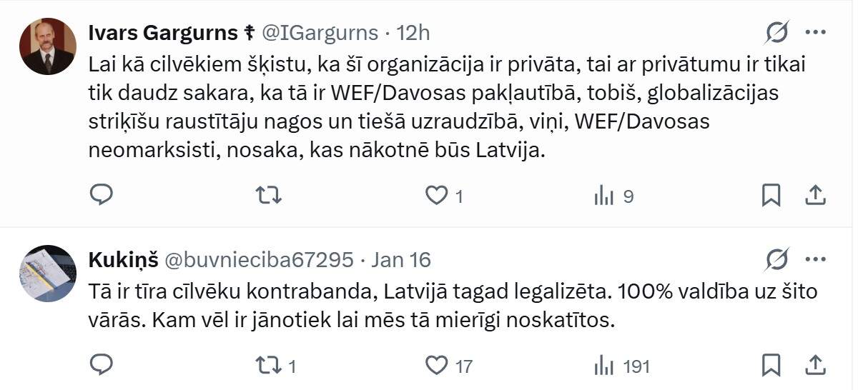Open Kukiņš profile avatar
Screen dimensions: 868x390
click(x=48, y=274)
